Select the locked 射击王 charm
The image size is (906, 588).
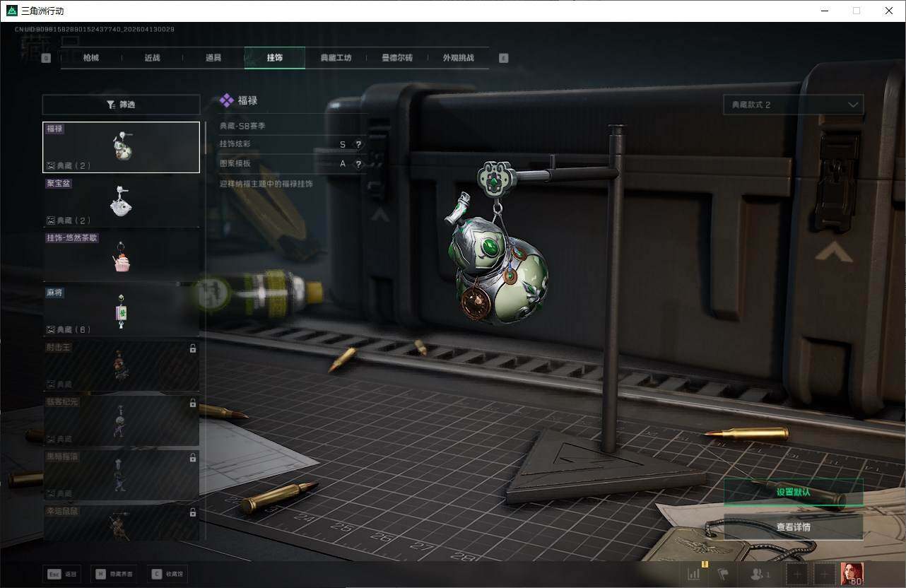(x=121, y=365)
